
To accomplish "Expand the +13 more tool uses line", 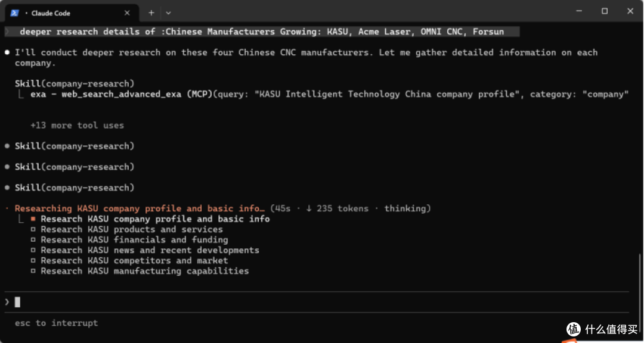I will tap(77, 126).
